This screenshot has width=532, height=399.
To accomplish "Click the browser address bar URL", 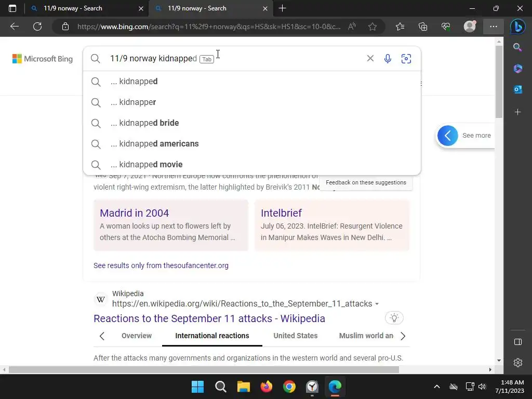I will 209,26.
